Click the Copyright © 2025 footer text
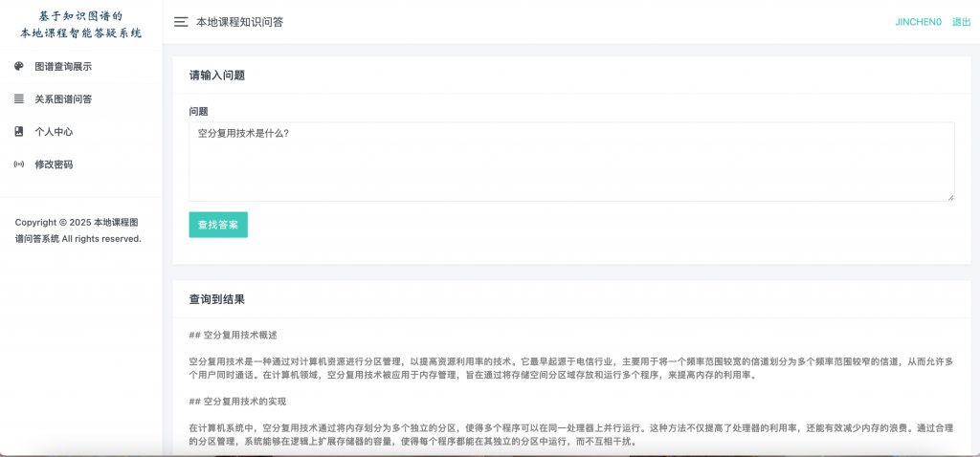The height and width of the screenshot is (457, 980). [x=78, y=230]
